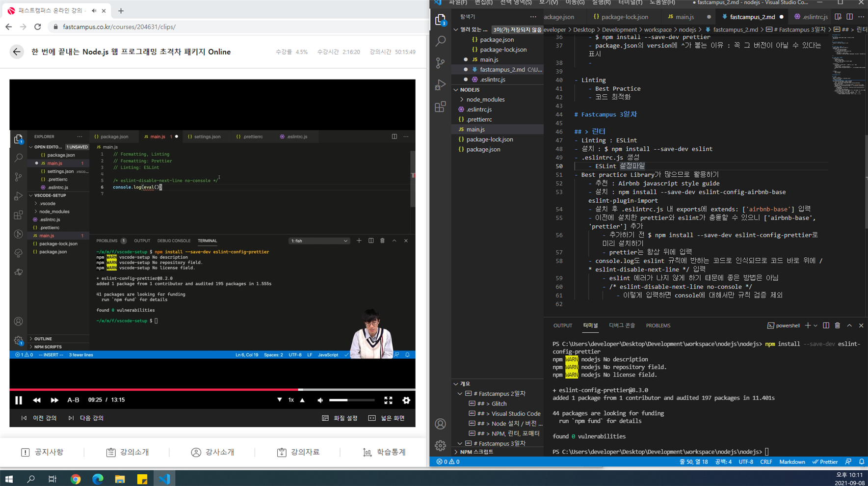Viewport: 868px width, 486px height.
Task: Go back with the course page arrow
Action: [x=17, y=52]
